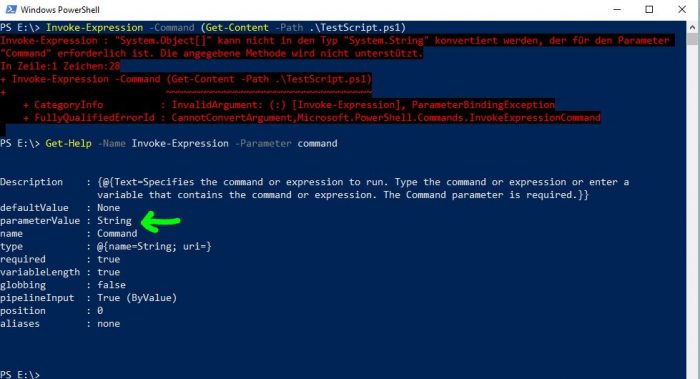This screenshot has width=700, height=379.
Task: Click Invoke-Expression in the first command line
Action: [94, 28]
